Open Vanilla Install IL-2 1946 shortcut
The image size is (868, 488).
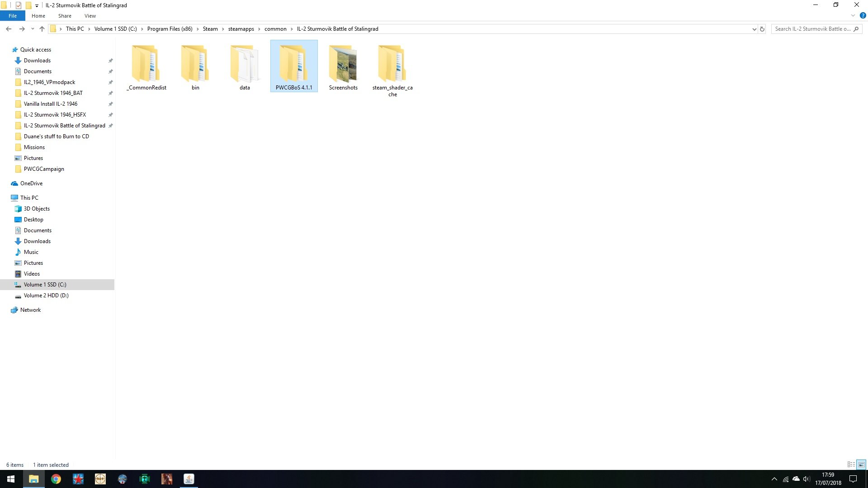(50, 104)
